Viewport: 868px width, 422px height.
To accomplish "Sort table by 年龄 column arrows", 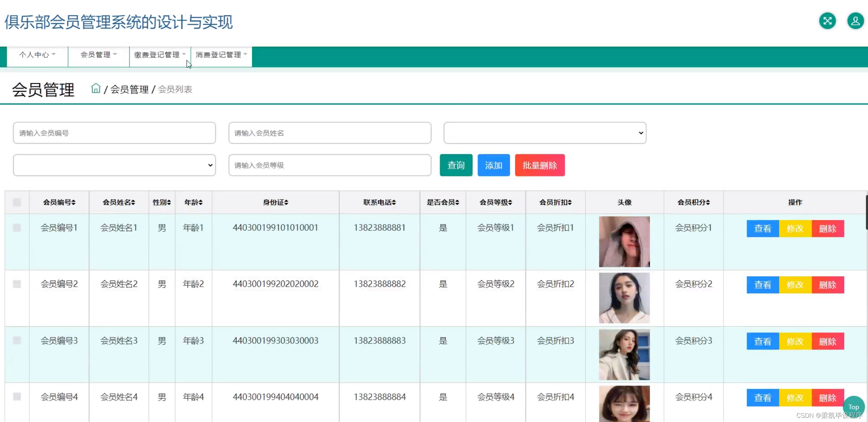I will (x=201, y=202).
